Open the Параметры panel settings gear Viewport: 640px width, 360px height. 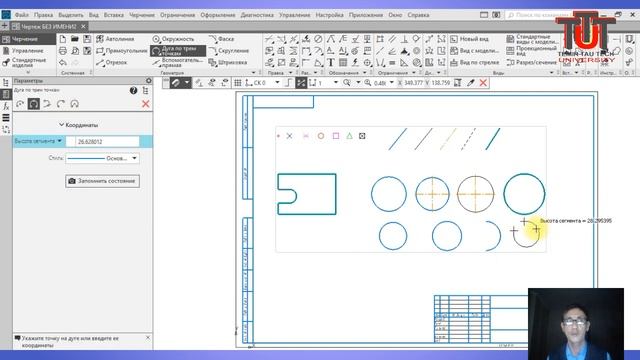[149, 81]
